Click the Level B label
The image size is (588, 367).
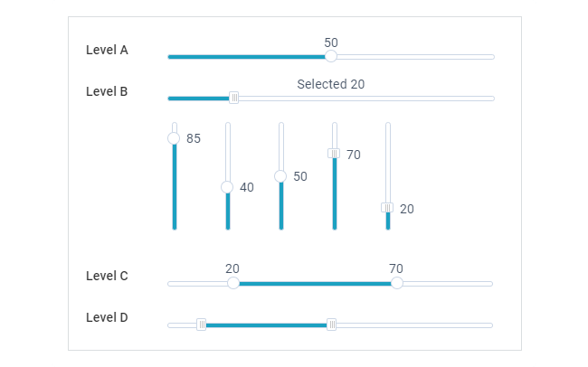(x=107, y=91)
